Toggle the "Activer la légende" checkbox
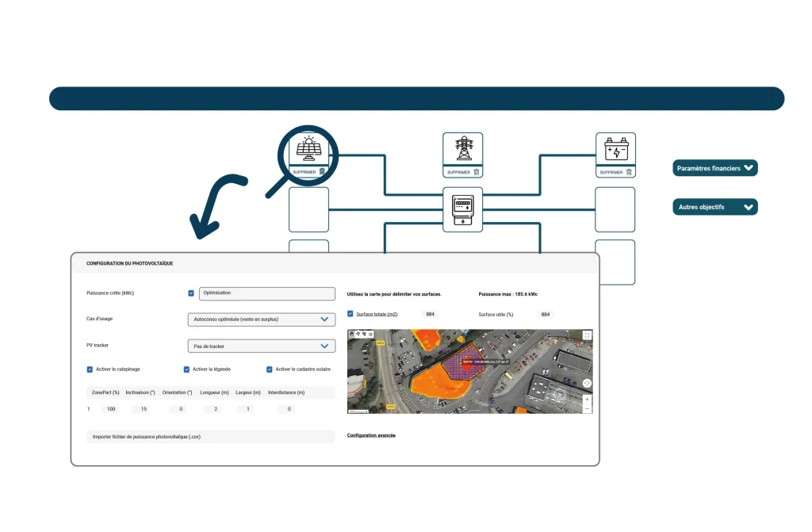This screenshot has height=532, width=812. click(186, 369)
